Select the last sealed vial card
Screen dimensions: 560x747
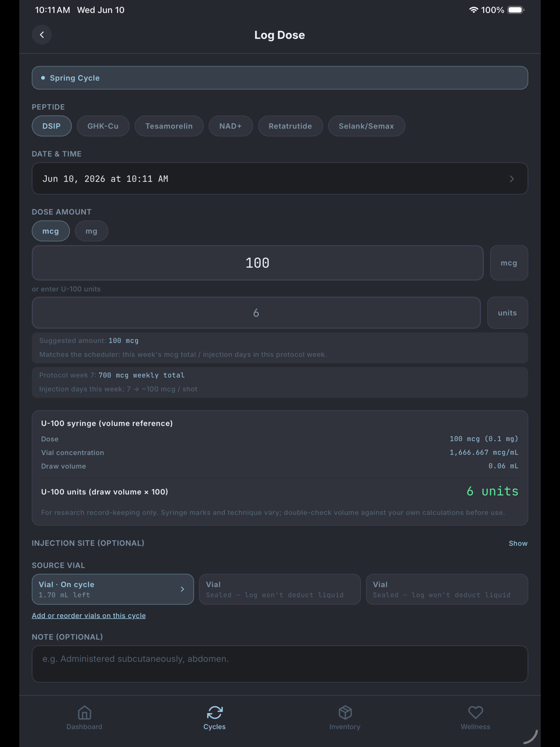(447, 589)
